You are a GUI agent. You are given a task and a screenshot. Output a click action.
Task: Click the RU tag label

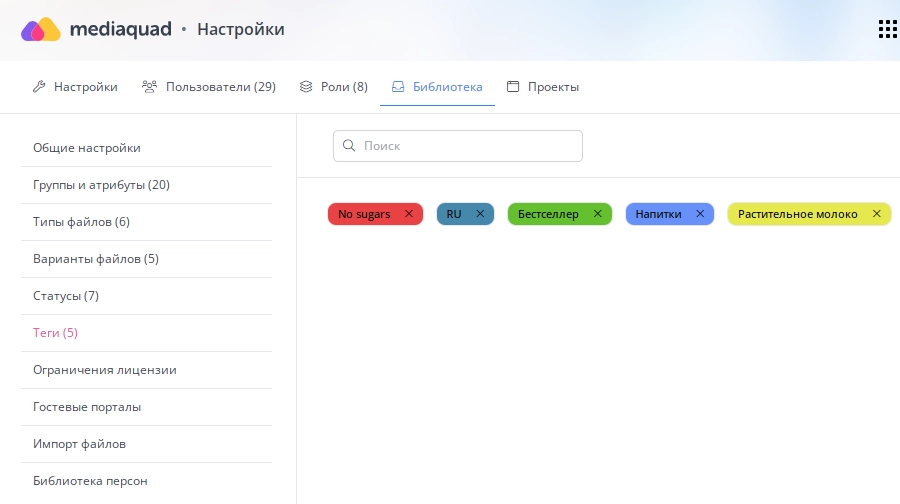click(454, 214)
